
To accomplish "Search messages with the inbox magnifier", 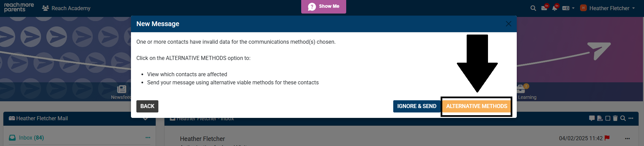I will (623, 118).
